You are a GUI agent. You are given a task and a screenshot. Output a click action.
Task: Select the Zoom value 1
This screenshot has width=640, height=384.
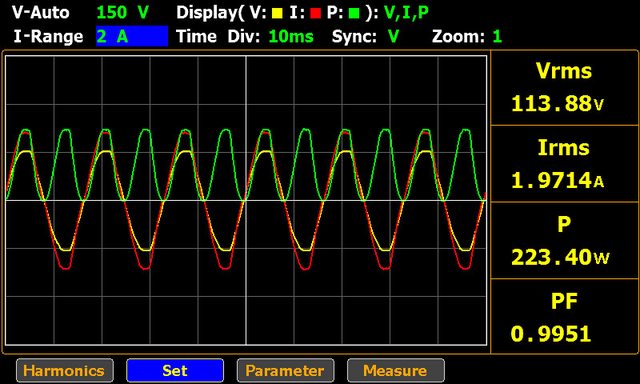(x=497, y=37)
